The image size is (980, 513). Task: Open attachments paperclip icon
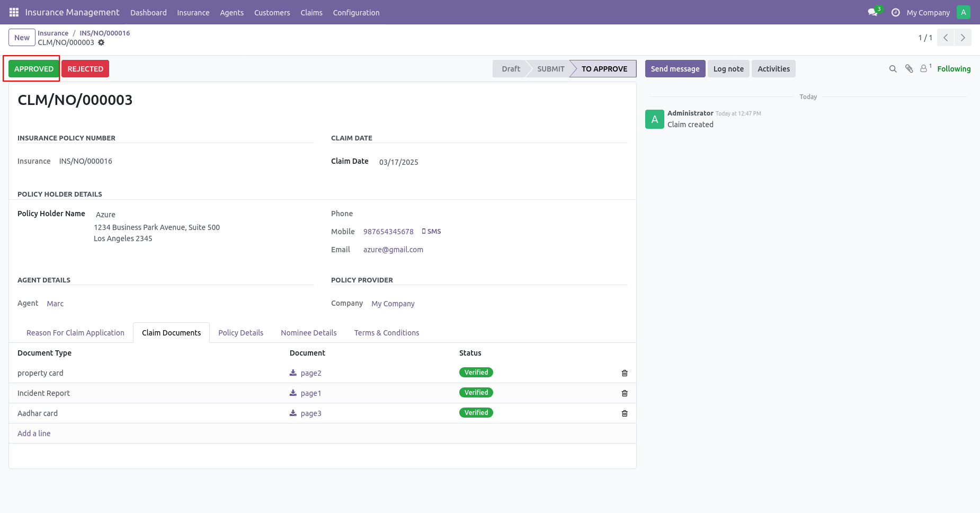[x=909, y=69]
